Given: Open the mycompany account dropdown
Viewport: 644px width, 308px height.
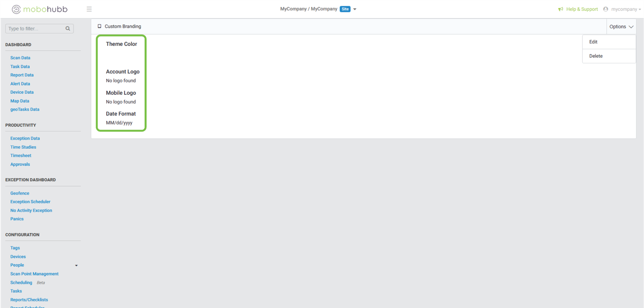Looking at the screenshot, I should [626, 9].
